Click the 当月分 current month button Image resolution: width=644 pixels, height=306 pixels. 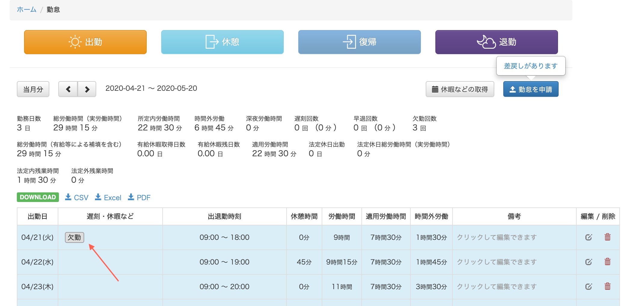pyautogui.click(x=33, y=89)
